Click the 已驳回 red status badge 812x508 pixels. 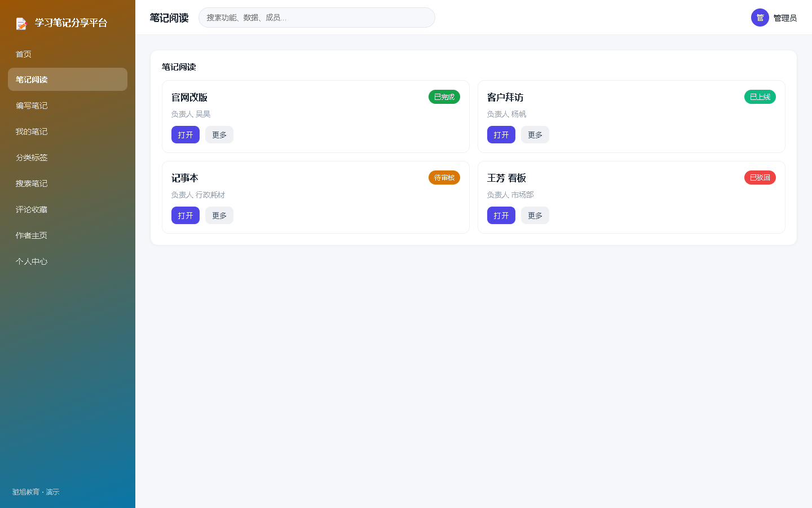point(760,178)
